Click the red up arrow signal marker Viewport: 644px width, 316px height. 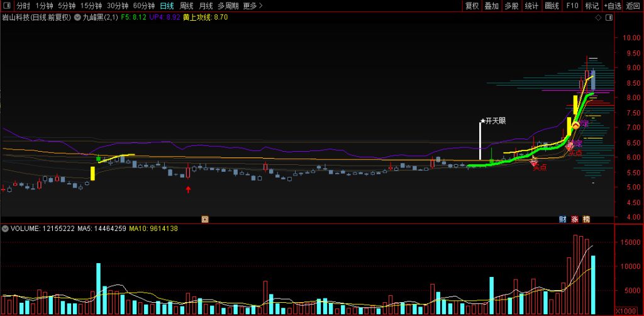(187, 189)
